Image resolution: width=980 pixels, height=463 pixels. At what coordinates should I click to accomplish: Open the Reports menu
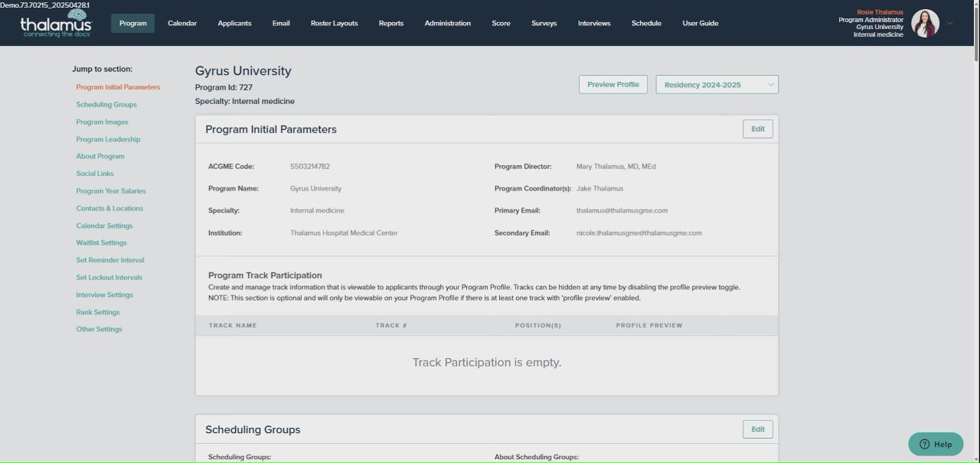tap(391, 23)
